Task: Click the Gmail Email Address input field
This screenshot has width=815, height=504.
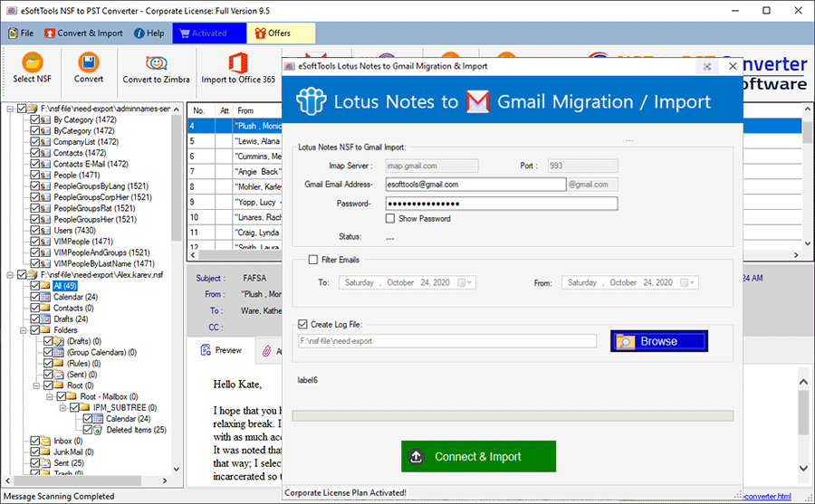Action: pos(475,185)
